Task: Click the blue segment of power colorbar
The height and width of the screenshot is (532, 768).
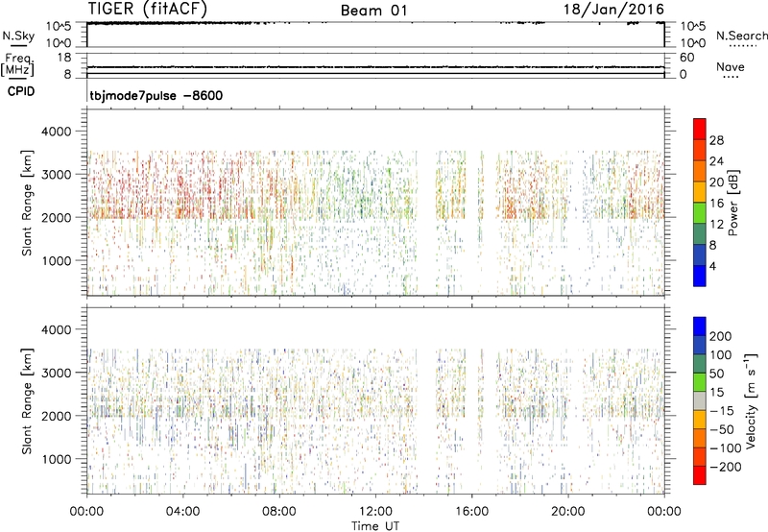Action: coord(700,276)
